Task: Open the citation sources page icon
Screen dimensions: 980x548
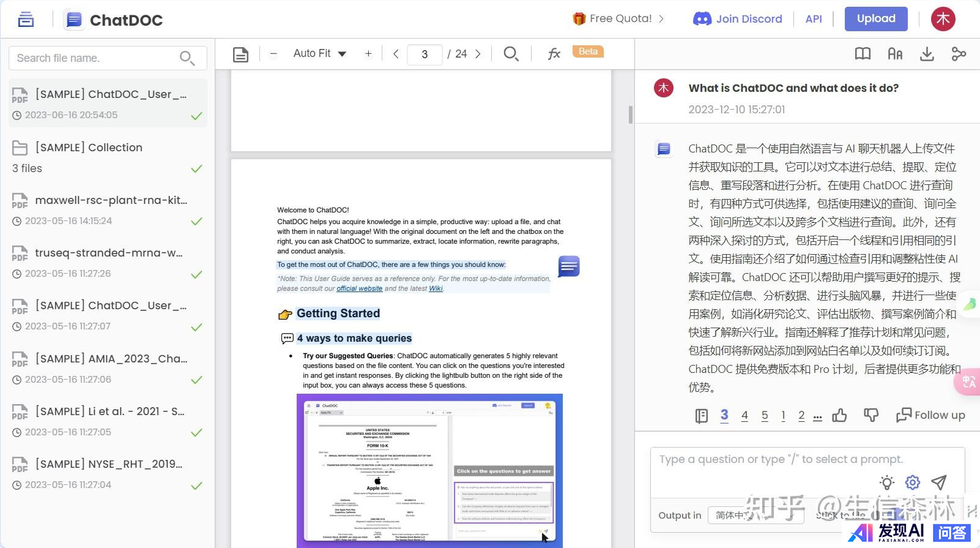Action: point(701,416)
